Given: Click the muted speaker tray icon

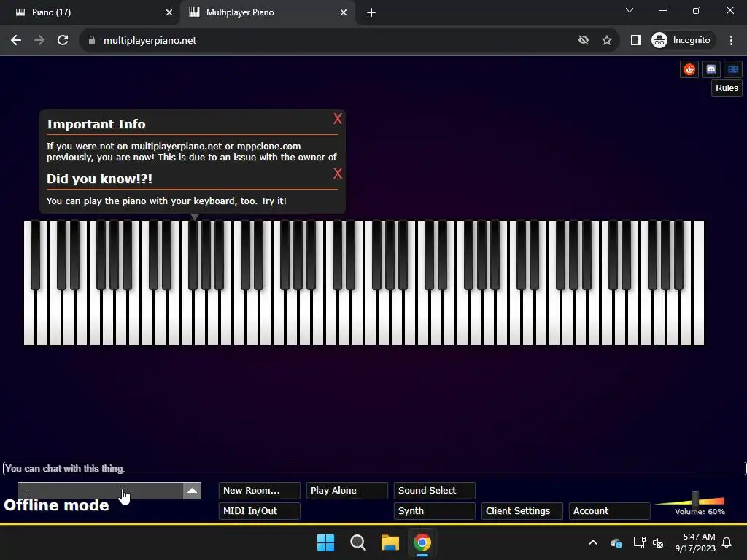Looking at the screenshot, I should (x=658, y=542).
